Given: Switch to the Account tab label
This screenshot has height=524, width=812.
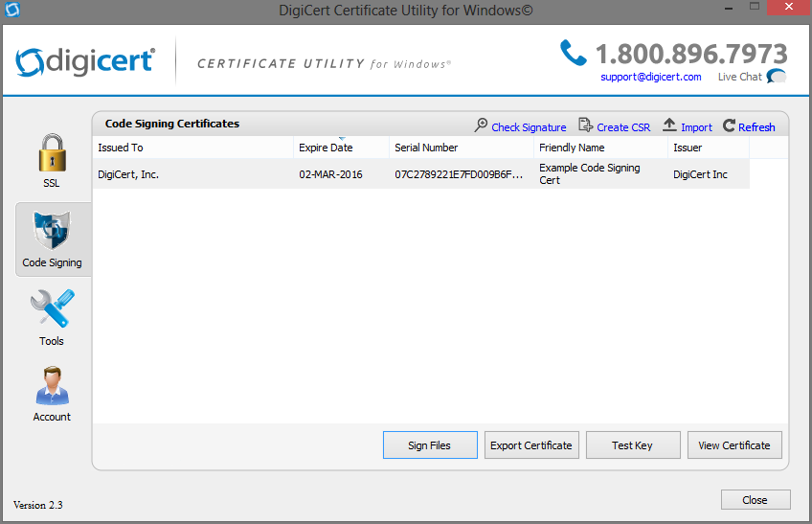Looking at the screenshot, I should point(52,417).
